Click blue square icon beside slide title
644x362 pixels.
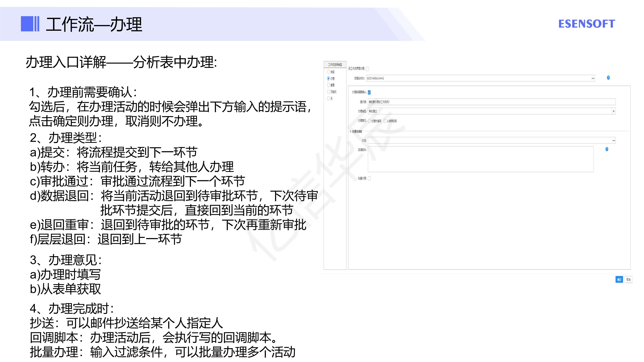[x=27, y=24]
